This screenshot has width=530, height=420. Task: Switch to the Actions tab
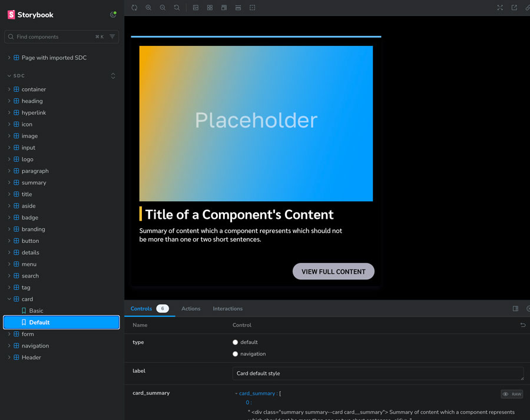tap(191, 309)
